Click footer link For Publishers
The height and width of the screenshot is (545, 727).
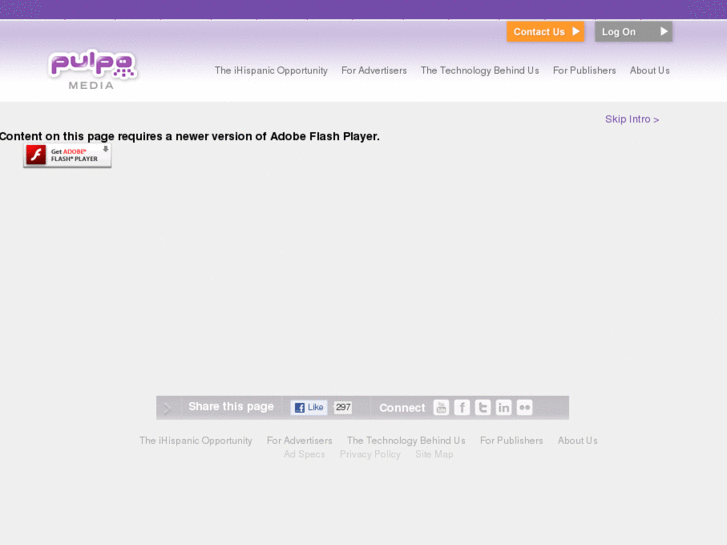(x=511, y=441)
